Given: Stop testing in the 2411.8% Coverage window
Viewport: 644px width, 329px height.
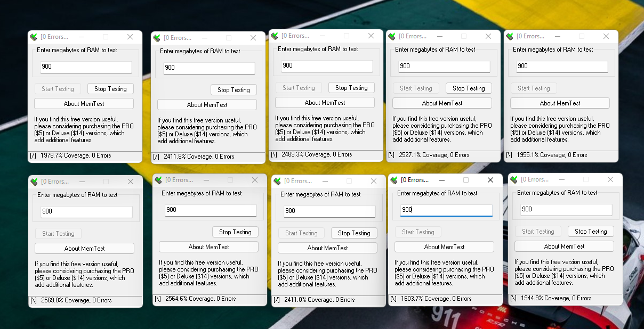Looking at the screenshot, I should coord(234,90).
